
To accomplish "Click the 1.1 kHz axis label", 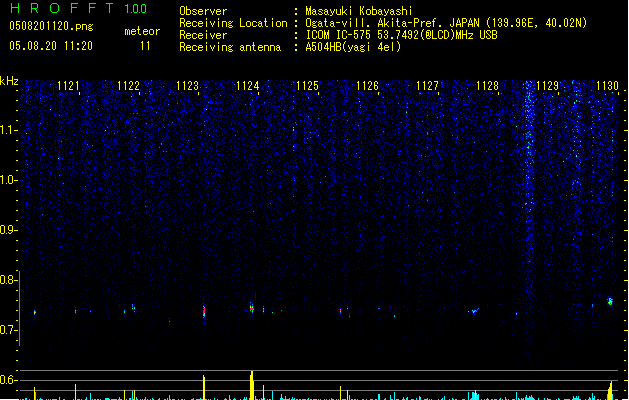I will click(x=8, y=130).
